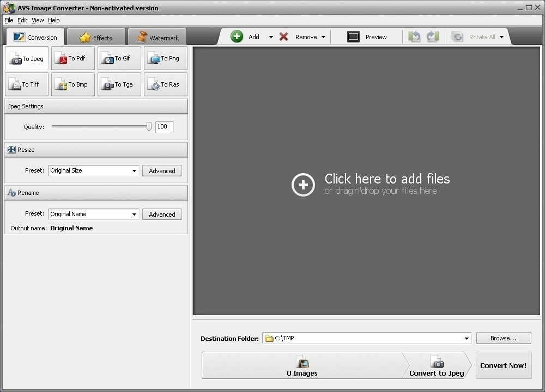Select the To Pdf format icon
The image size is (545, 392).
[x=72, y=58]
